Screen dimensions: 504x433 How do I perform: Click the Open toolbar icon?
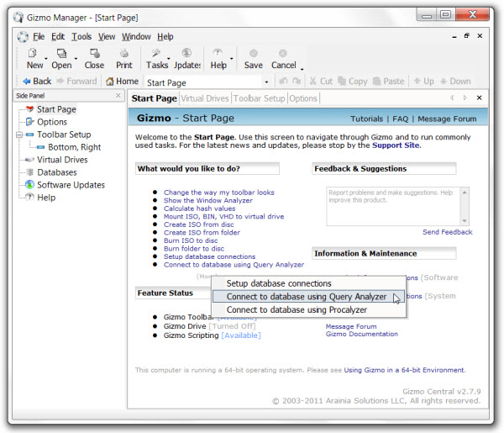(61, 54)
